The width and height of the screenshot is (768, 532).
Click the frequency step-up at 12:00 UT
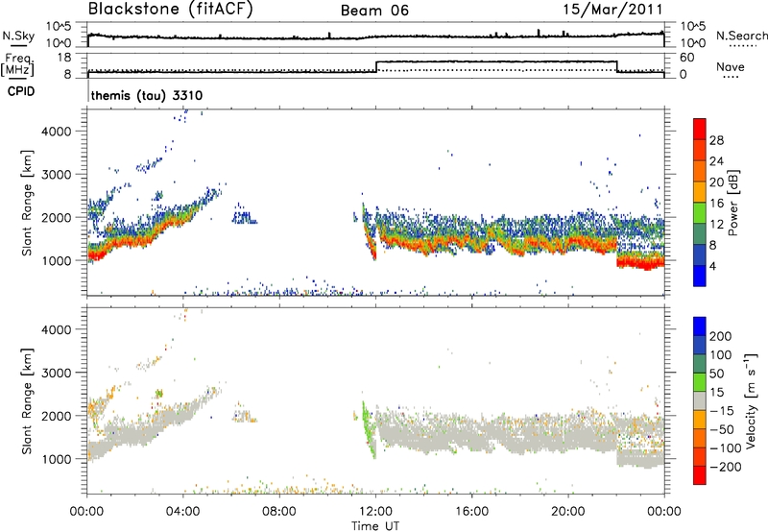pos(376,66)
